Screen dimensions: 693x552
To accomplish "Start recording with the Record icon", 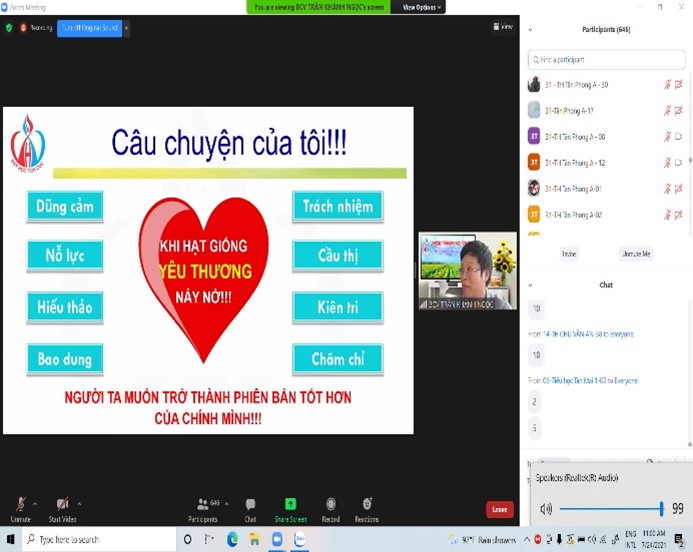I will 330,505.
